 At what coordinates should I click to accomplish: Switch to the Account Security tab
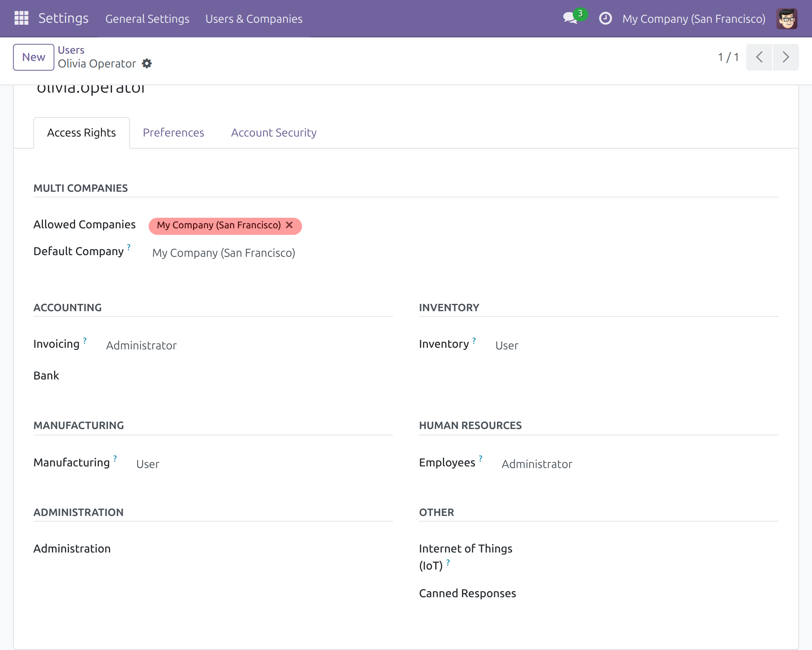(x=274, y=133)
